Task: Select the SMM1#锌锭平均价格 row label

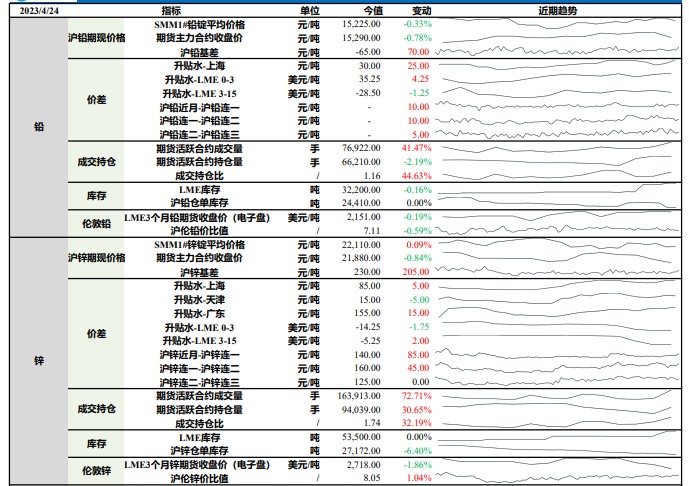Action: pos(199,245)
